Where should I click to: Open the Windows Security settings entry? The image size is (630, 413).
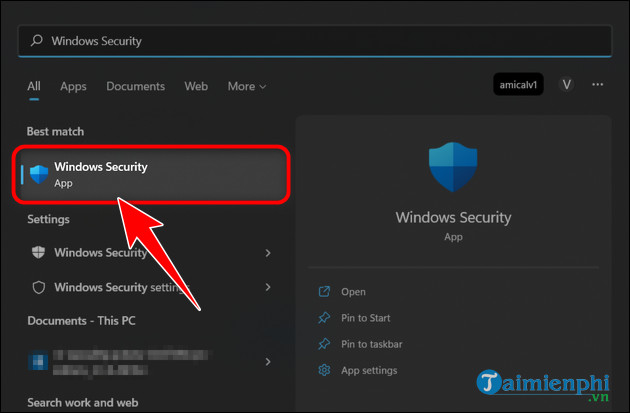coord(151,287)
